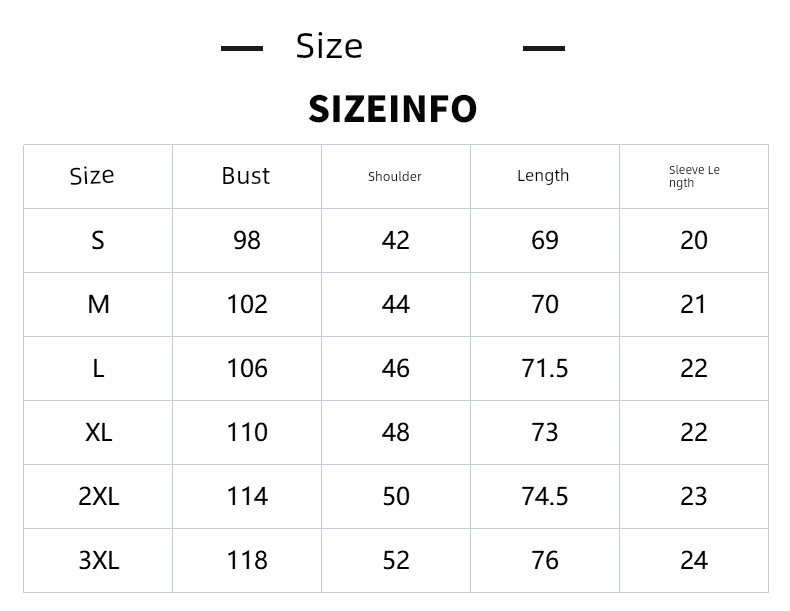
Task: Select the Sleeve Length column header
Action: point(694,176)
